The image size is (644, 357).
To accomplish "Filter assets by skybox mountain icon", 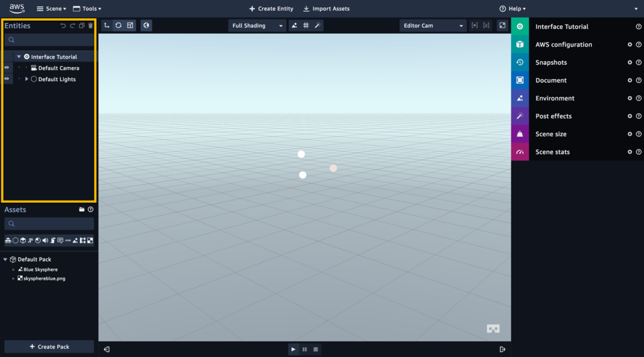I will [75, 241].
